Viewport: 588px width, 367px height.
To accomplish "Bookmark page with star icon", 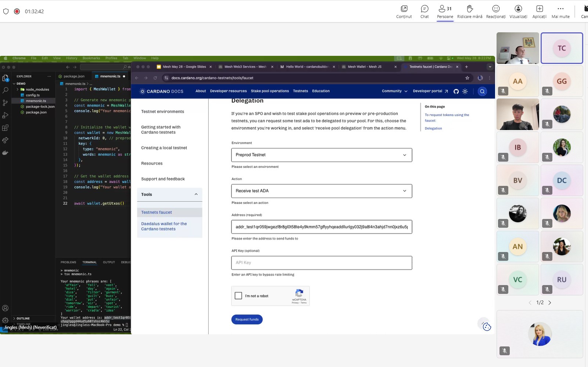I will tap(467, 78).
